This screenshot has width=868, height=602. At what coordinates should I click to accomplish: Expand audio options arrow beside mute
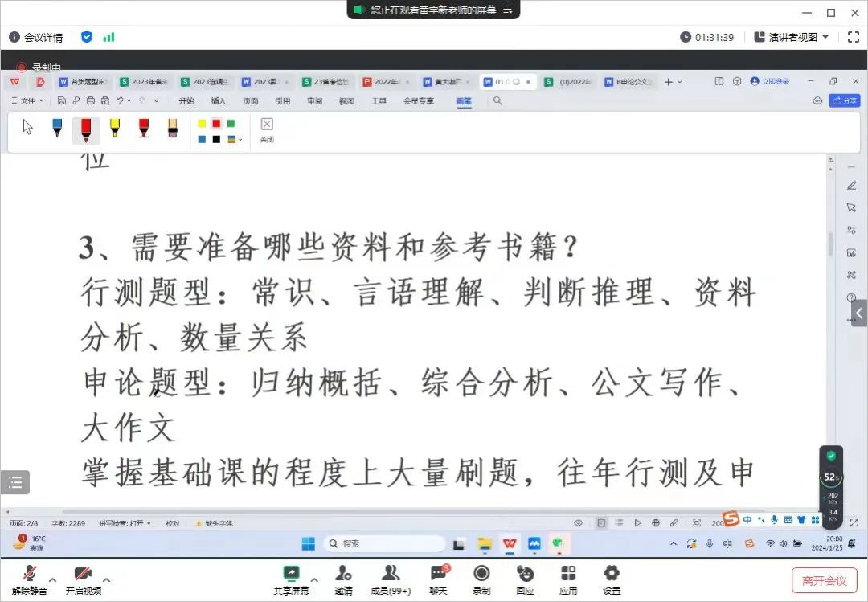53,579
